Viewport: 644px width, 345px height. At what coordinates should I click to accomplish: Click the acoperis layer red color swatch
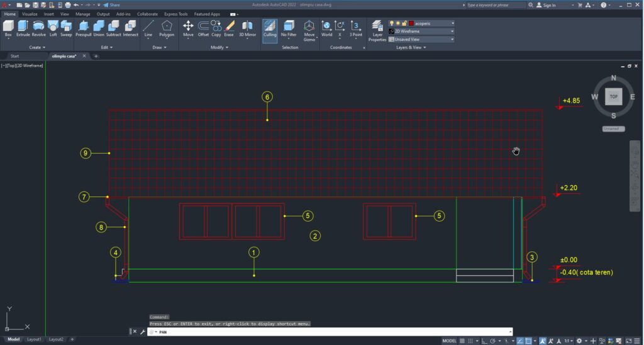(411, 23)
